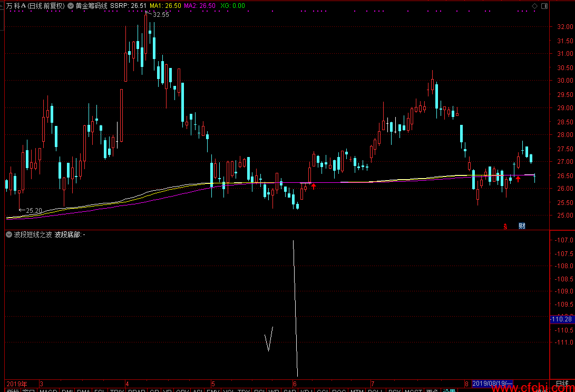575x392 pixels.
Task: Click the 2019年 year label on timeline
Action: point(17,384)
